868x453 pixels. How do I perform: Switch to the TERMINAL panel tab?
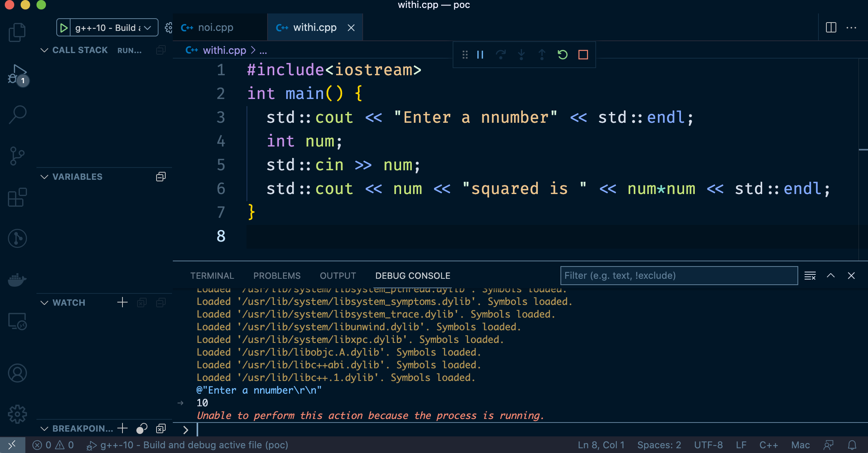(212, 276)
